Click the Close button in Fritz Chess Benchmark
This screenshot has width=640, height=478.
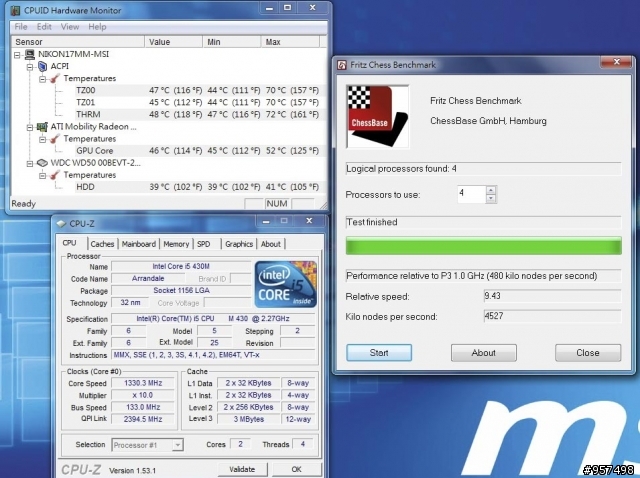coord(588,353)
